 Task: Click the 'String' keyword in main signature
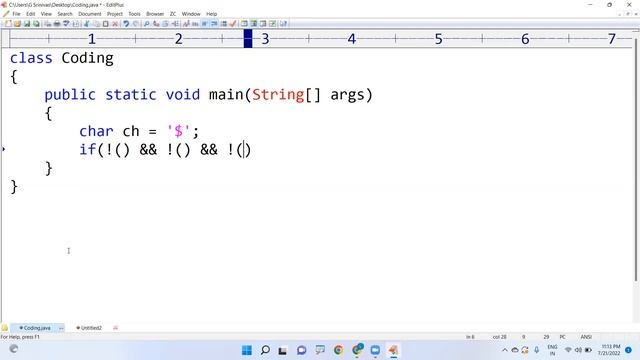[x=278, y=95]
